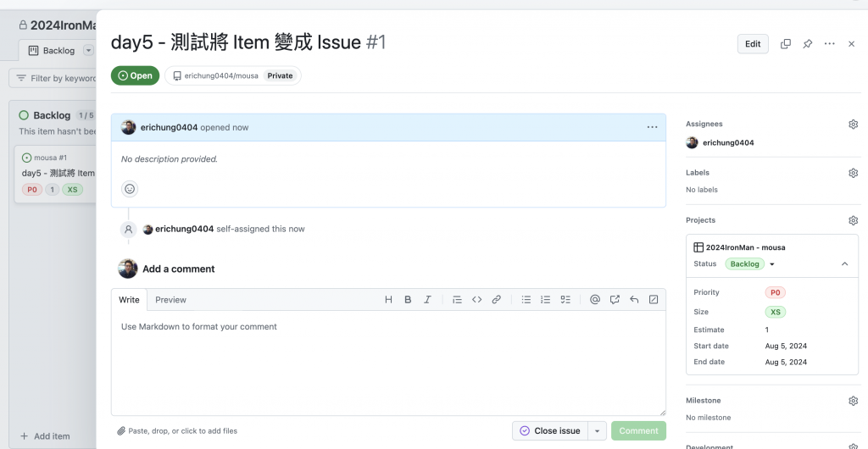
Task: Open issue options three-dot menu in header
Action: pyautogui.click(x=829, y=44)
